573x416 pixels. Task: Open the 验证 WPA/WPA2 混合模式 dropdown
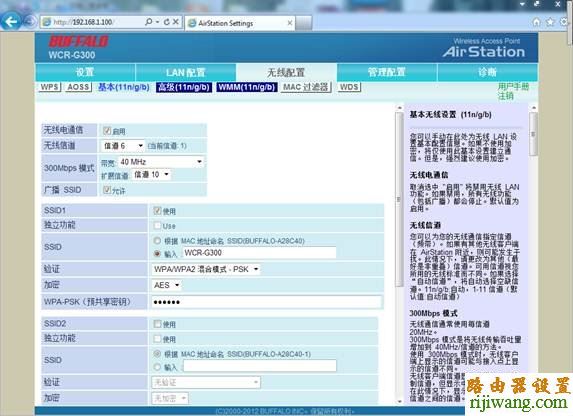(x=206, y=269)
